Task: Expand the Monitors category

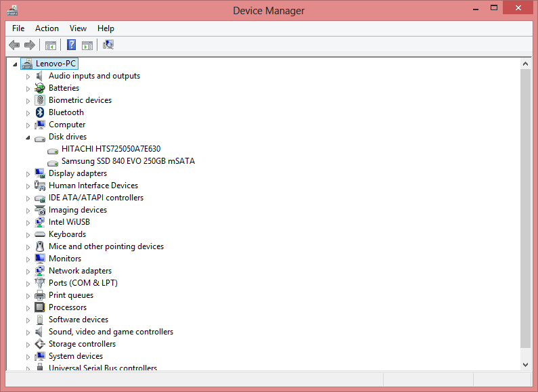Action: [28, 259]
